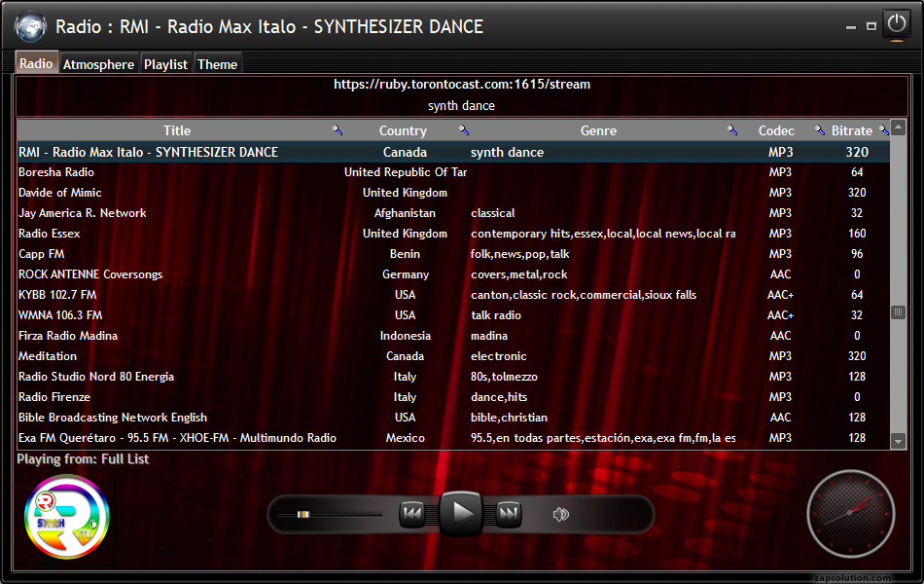924x584 pixels.
Task: Switch to the Atmosphere tab
Action: [98, 64]
